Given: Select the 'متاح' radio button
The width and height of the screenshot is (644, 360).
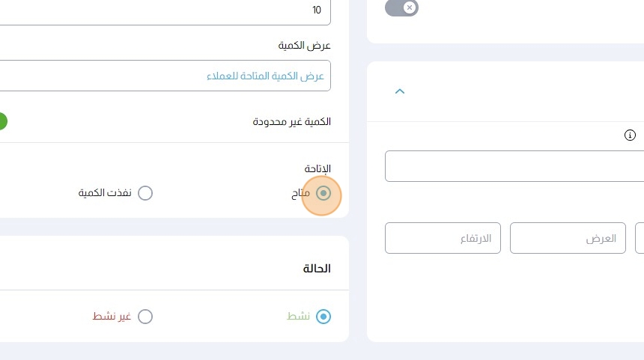Looking at the screenshot, I should click(323, 193).
